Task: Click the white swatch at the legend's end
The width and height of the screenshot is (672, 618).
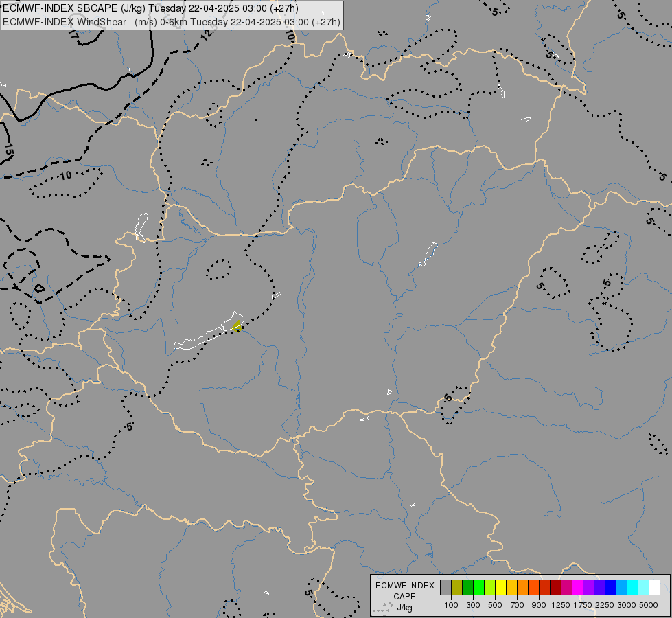Action: tap(654, 588)
